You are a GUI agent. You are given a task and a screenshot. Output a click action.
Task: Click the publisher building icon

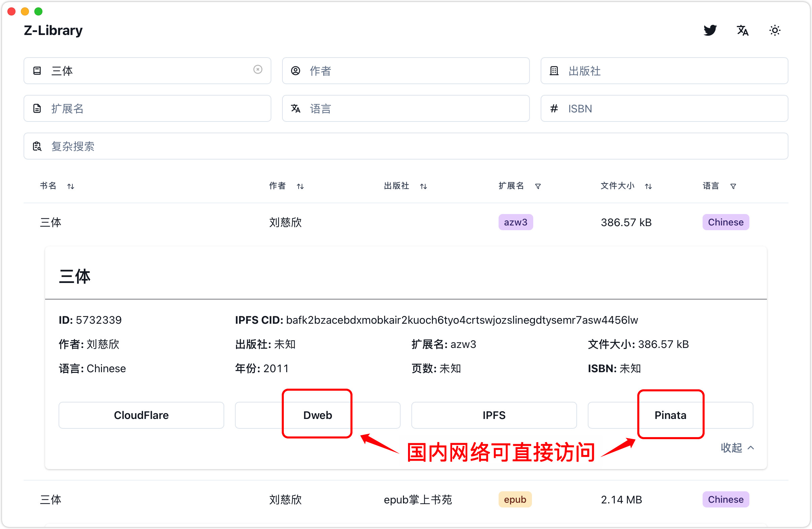[x=554, y=71]
